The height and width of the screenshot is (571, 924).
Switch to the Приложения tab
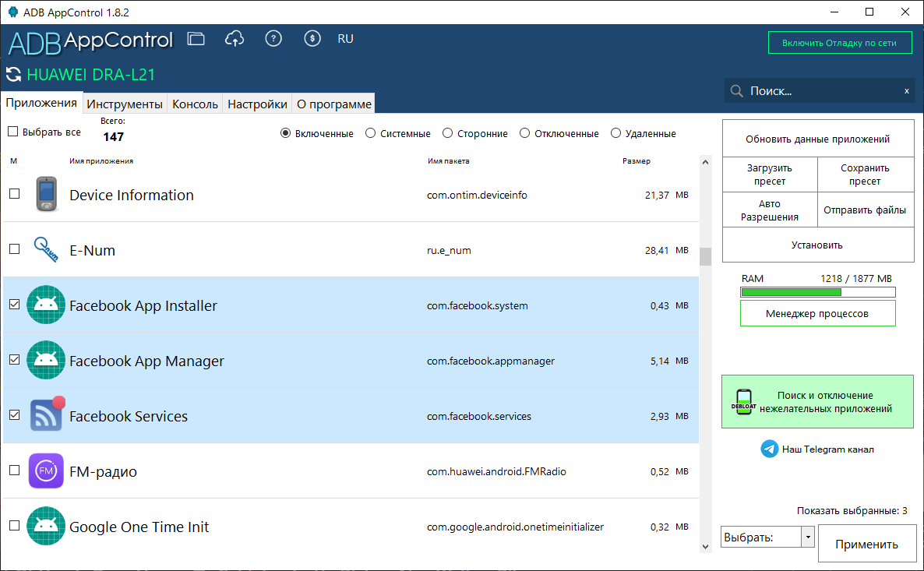[x=41, y=103]
